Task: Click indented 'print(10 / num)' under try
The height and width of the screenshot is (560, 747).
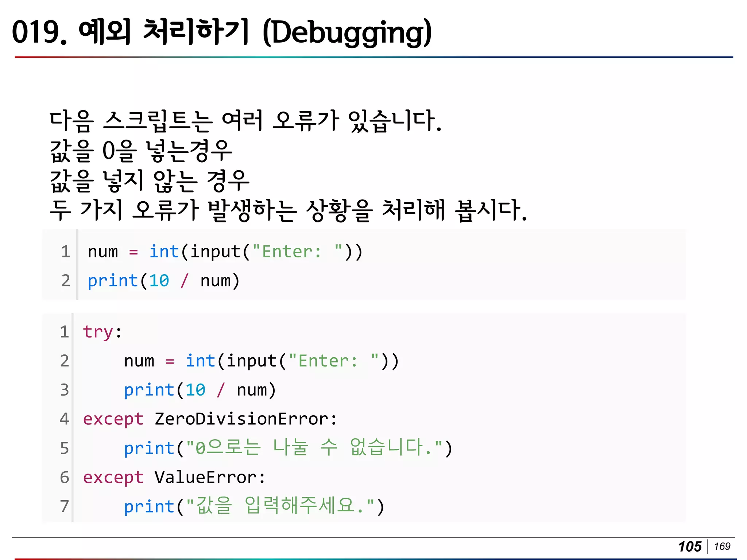Action: tap(200, 390)
